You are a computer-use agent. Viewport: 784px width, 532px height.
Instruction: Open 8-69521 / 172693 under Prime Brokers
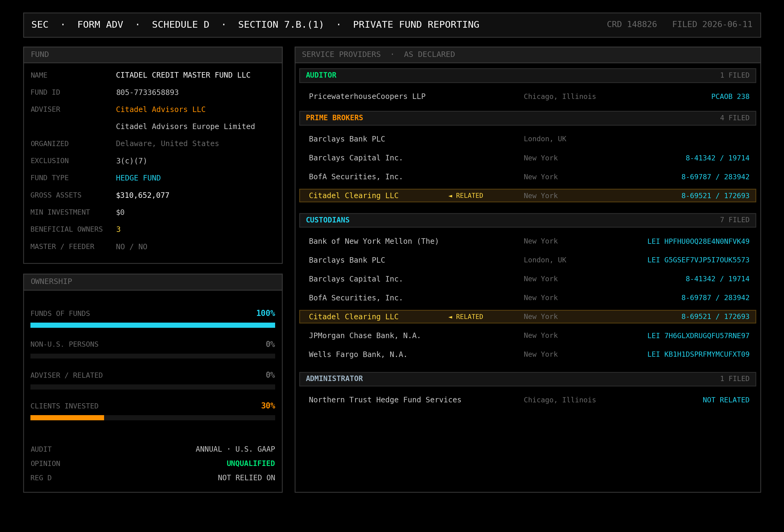click(715, 196)
